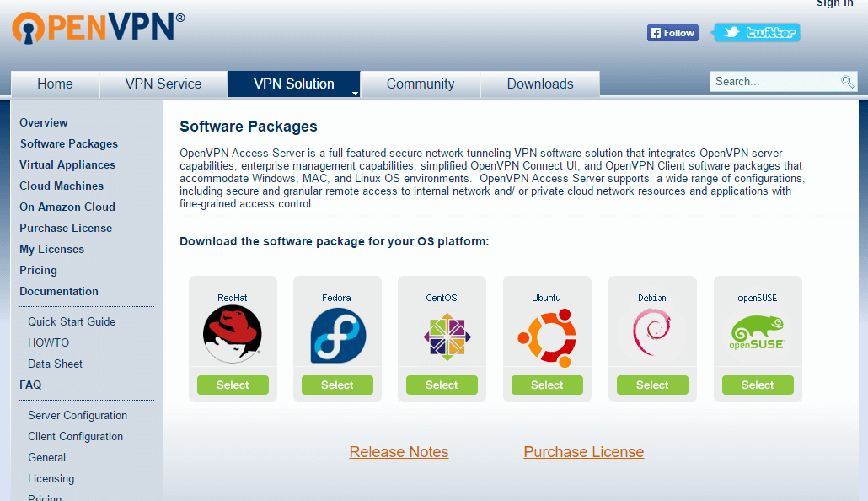868x501 pixels.
Task: Click Purchase License in the sidebar
Action: tap(66, 228)
